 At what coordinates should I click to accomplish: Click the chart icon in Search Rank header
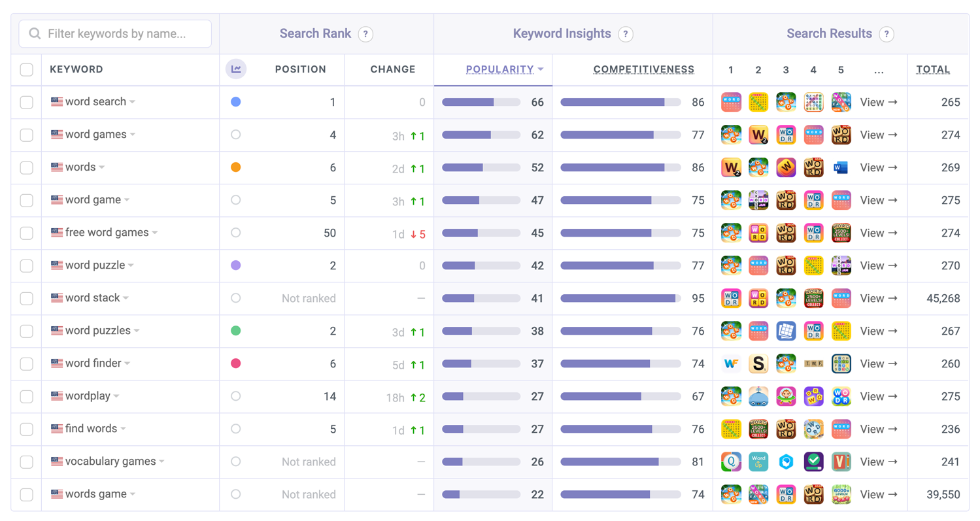(235, 69)
